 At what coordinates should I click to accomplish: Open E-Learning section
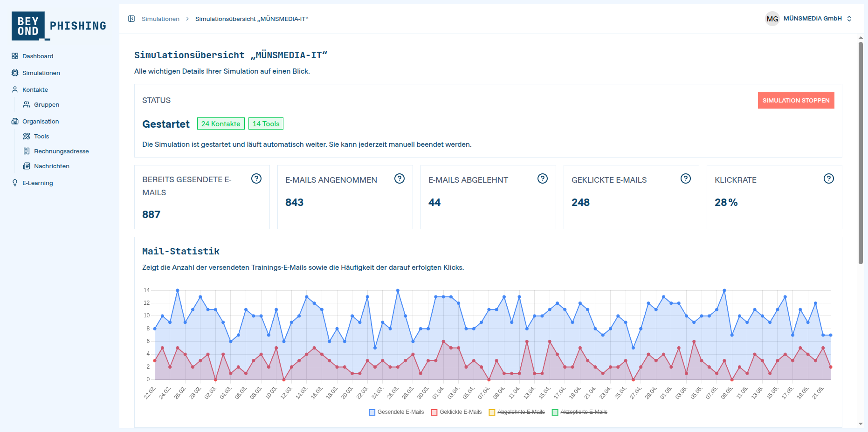[x=38, y=183]
